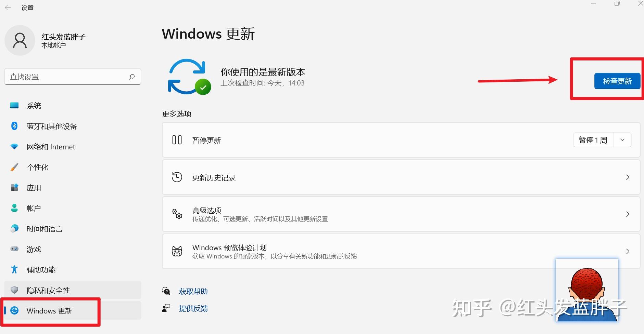Select 帐户 in the sidebar
Screen dimensions: 644x334
click(x=73, y=208)
